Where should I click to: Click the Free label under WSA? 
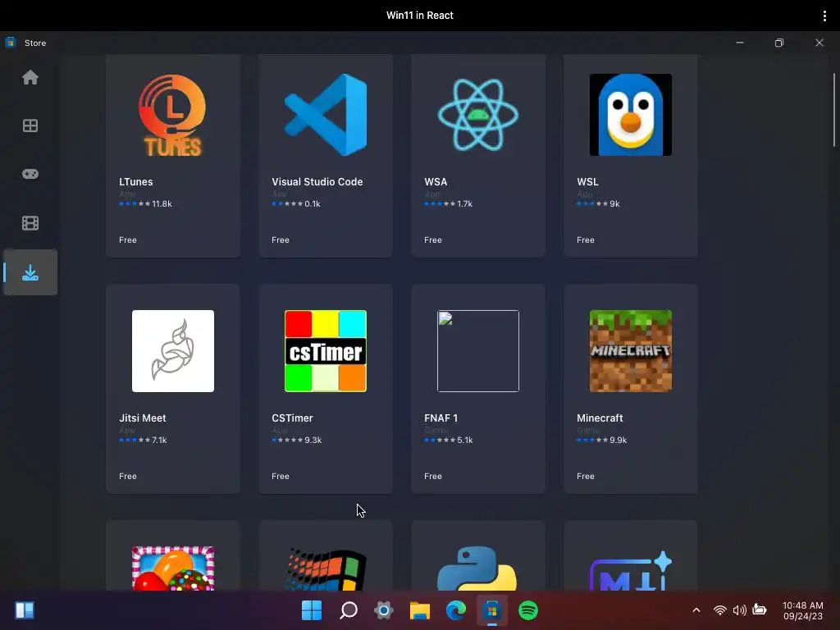[433, 240]
